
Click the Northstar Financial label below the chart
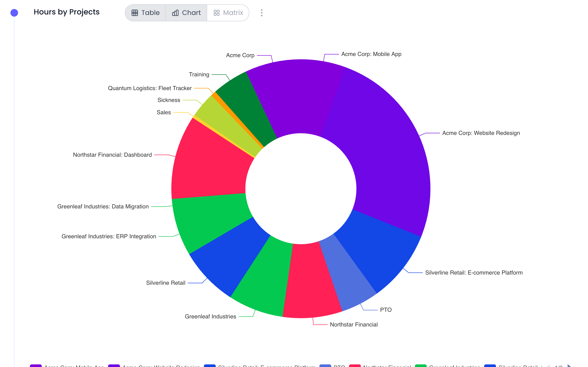pyautogui.click(x=354, y=325)
